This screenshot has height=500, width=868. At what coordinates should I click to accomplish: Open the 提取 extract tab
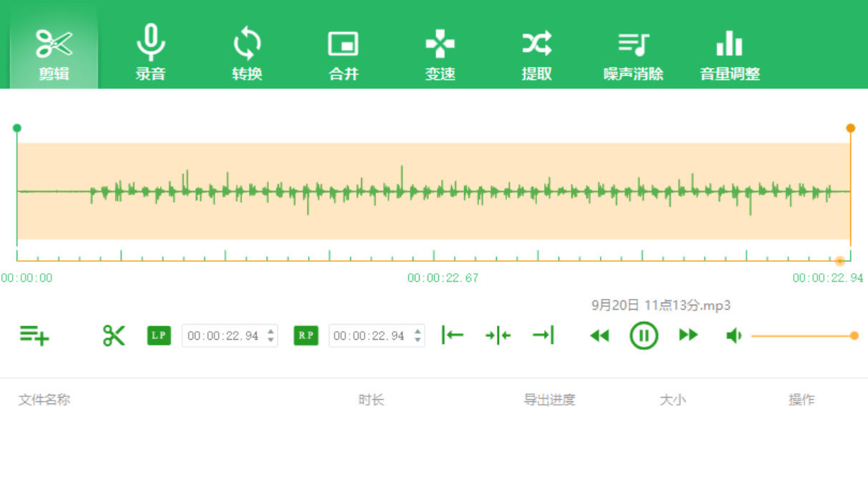(x=536, y=54)
